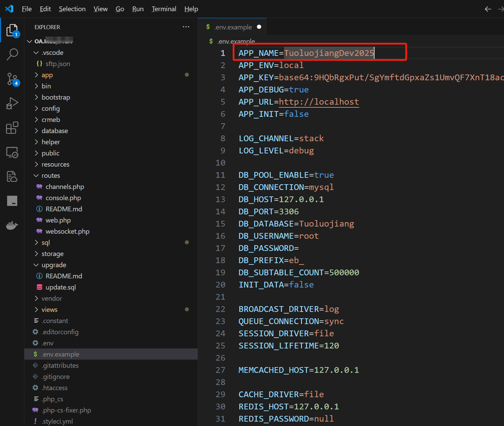Click the APP_NAME value TuoluojiangDev2025

coord(329,53)
